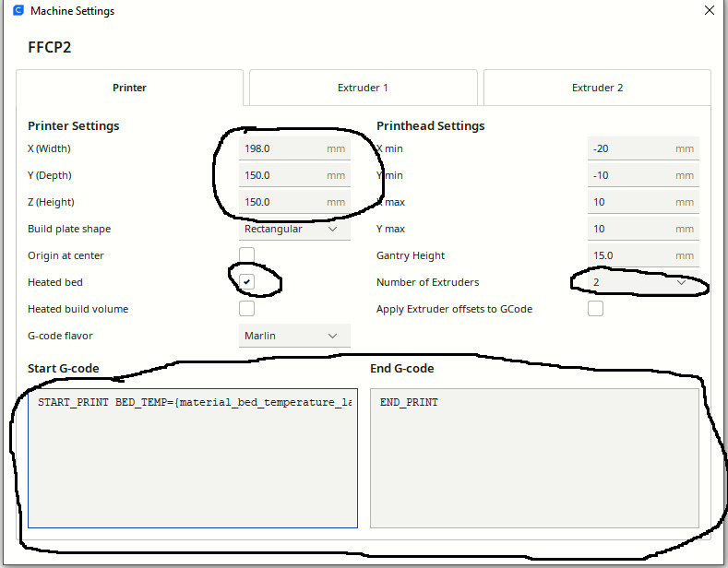
Task: Click the Cura logo icon in title bar
Action: [x=18, y=10]
